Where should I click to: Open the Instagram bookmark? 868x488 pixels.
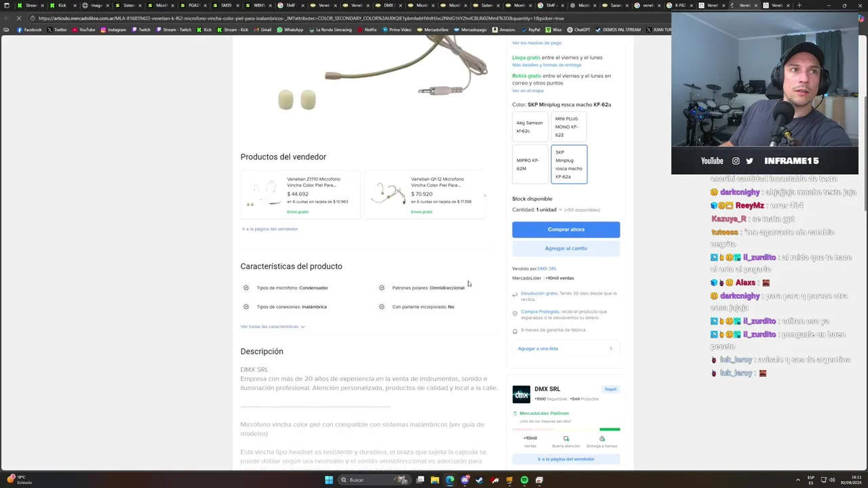tap(113, 30)
